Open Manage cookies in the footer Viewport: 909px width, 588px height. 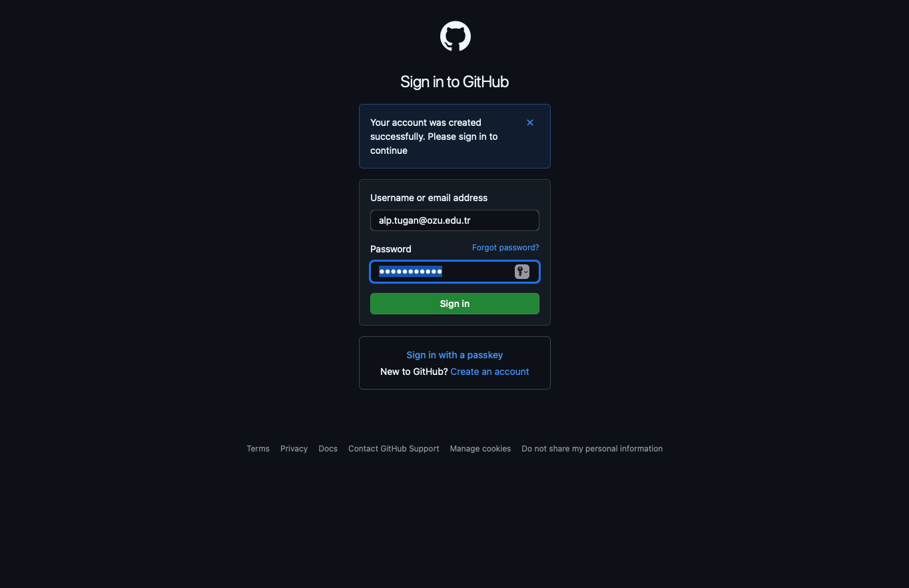pos(480,449)
